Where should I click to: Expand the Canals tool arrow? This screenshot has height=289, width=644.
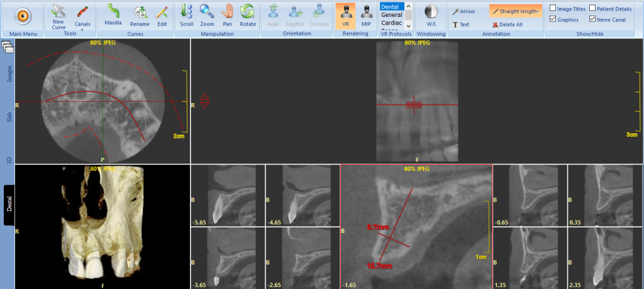82,30
